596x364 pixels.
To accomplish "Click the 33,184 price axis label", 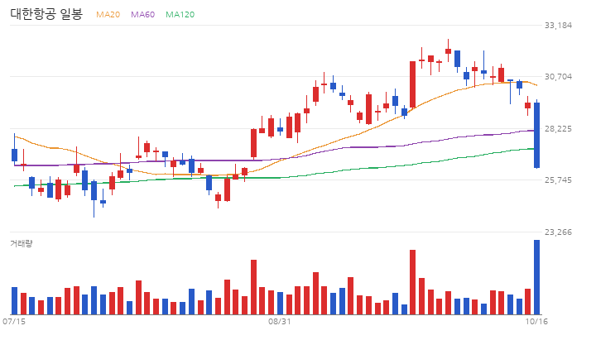I will pyautogui.click(x=558, y=26).
